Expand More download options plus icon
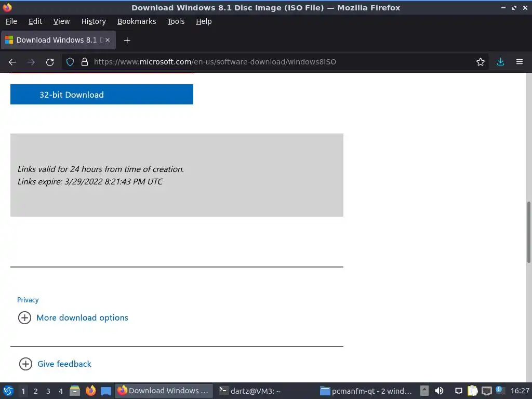The height and width of the screenshot is (399, 532). click(24, 318)
